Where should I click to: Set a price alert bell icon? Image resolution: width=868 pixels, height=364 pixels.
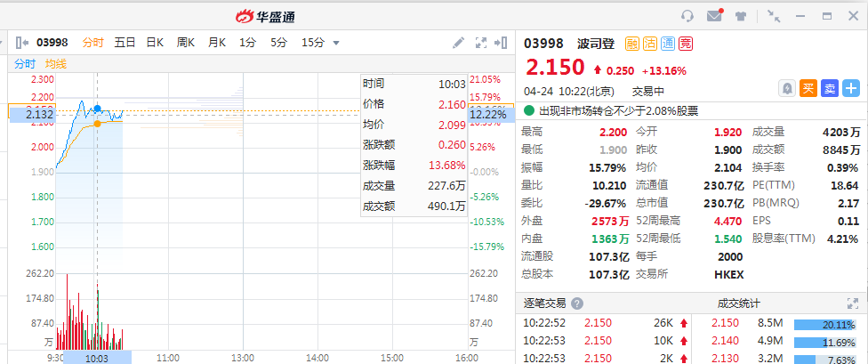(786, 88)
